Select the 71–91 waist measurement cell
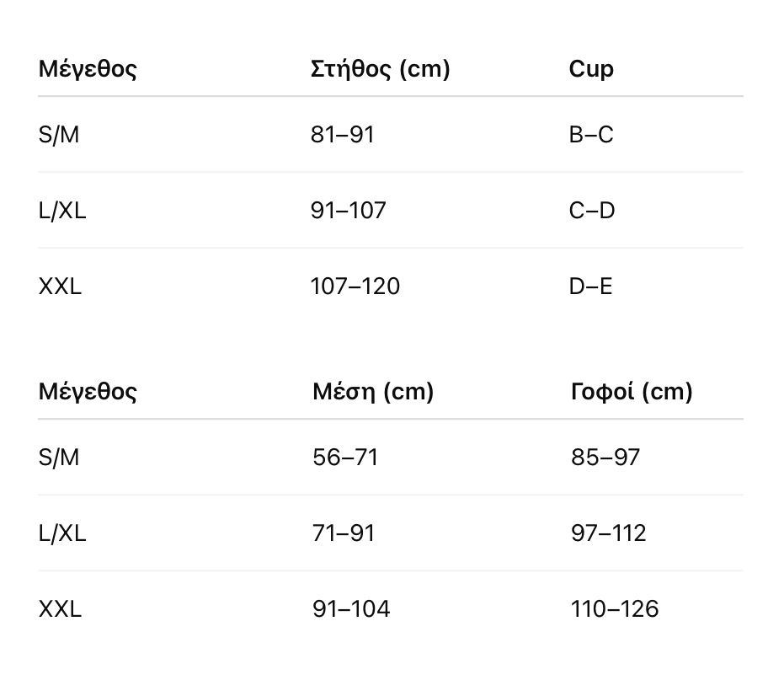 point(343,533)
